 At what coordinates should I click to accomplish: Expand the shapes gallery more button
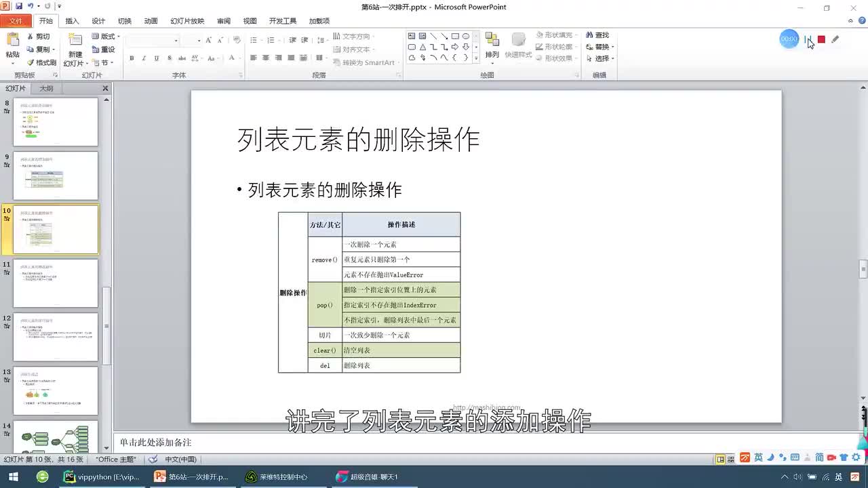click(x=476, y=59)
